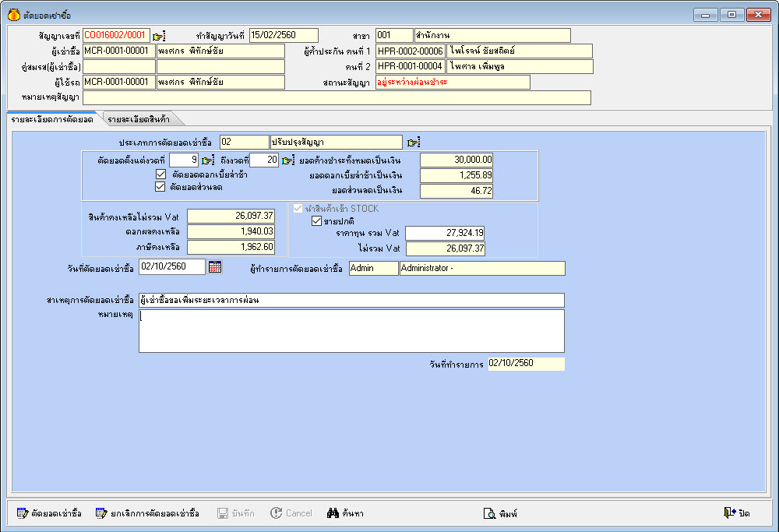Click contract status อยู่ระหว่างผ่อนชำระ
The height and width of the screenshot is (532, 779).
[453, 83]
